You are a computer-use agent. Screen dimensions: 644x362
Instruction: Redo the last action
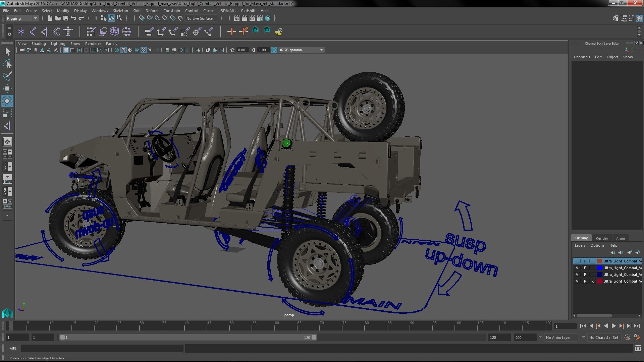click(x=81, y=18)
